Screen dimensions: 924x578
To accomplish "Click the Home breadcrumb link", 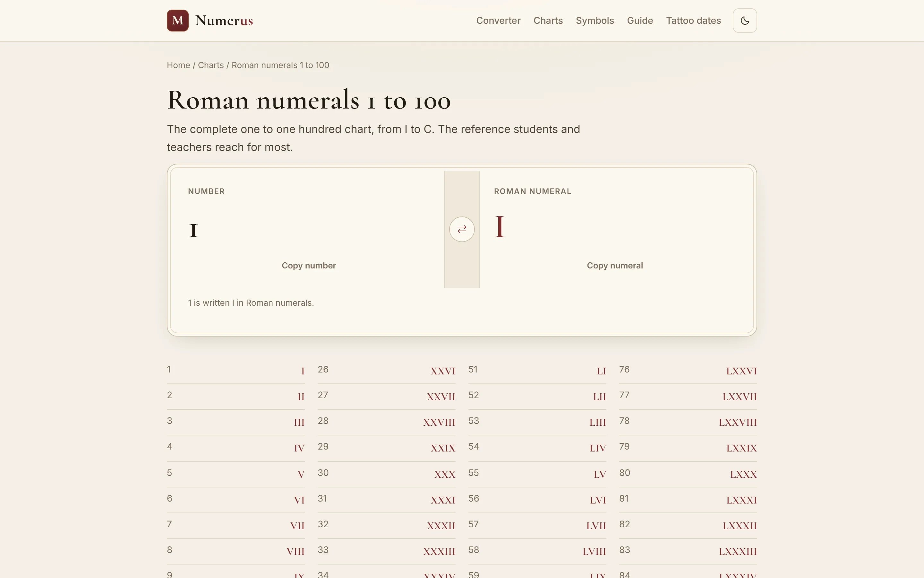I will (178, 66).
